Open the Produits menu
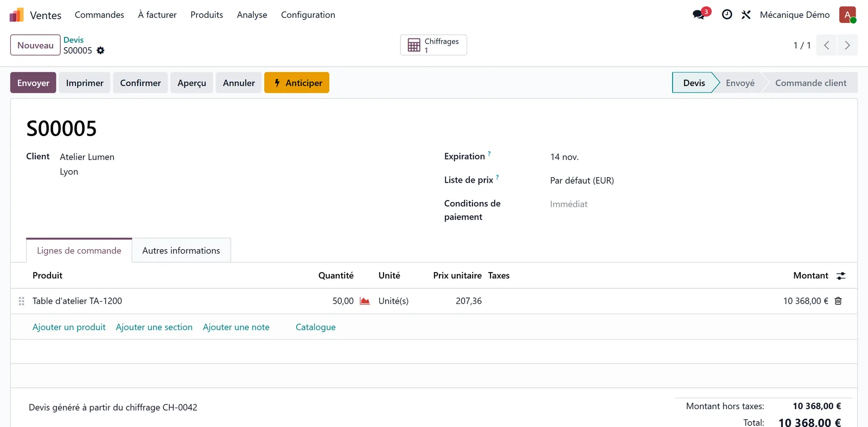The height and width of the screenshot is (427, 868). [x=207, y=15]
